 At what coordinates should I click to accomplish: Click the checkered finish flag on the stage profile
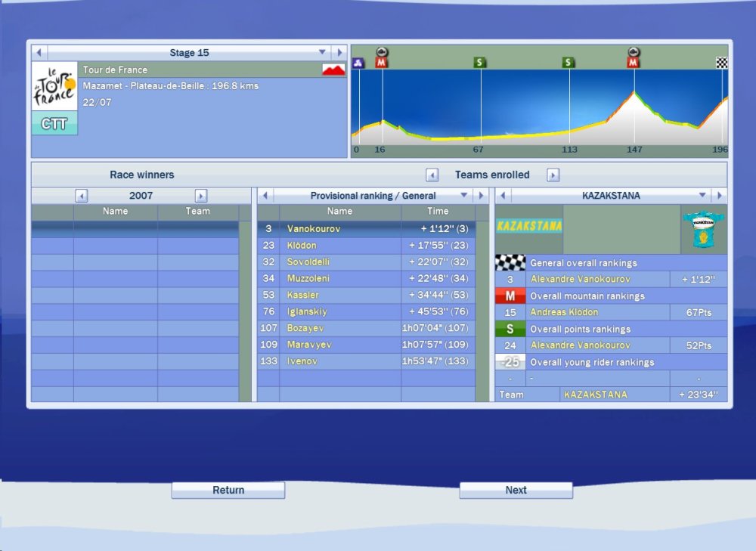pyautogui.click(x=721, y=63)
